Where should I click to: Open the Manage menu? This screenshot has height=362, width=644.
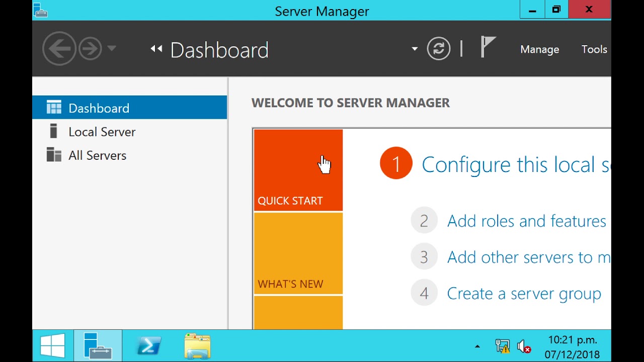coord(540,49)
